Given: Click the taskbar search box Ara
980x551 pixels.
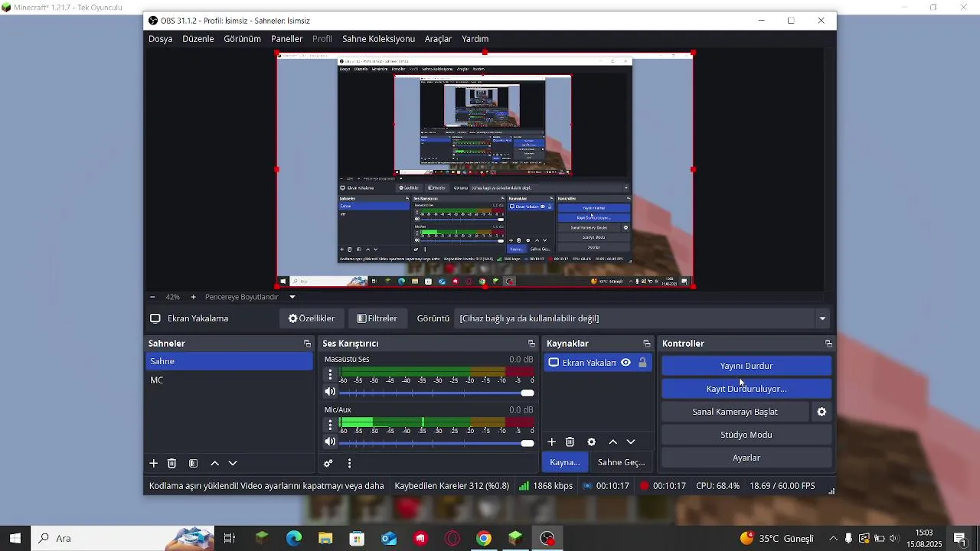Looking at the screenshot, I should (x=122, y=539).
